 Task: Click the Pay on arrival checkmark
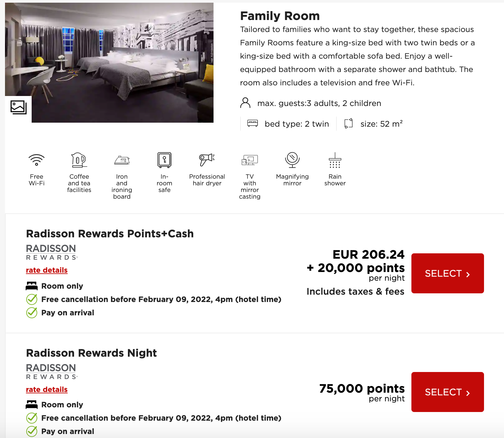click(x=31, y=313)
